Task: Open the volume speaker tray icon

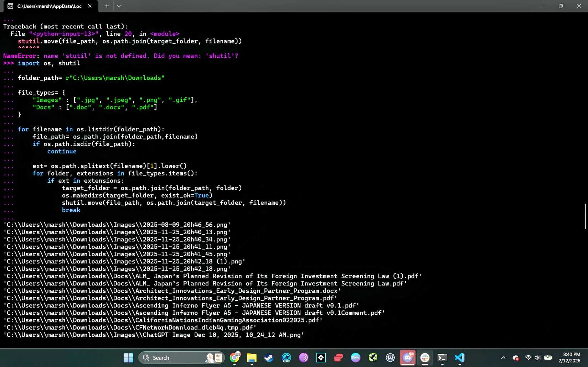Action: coord(537,358)
